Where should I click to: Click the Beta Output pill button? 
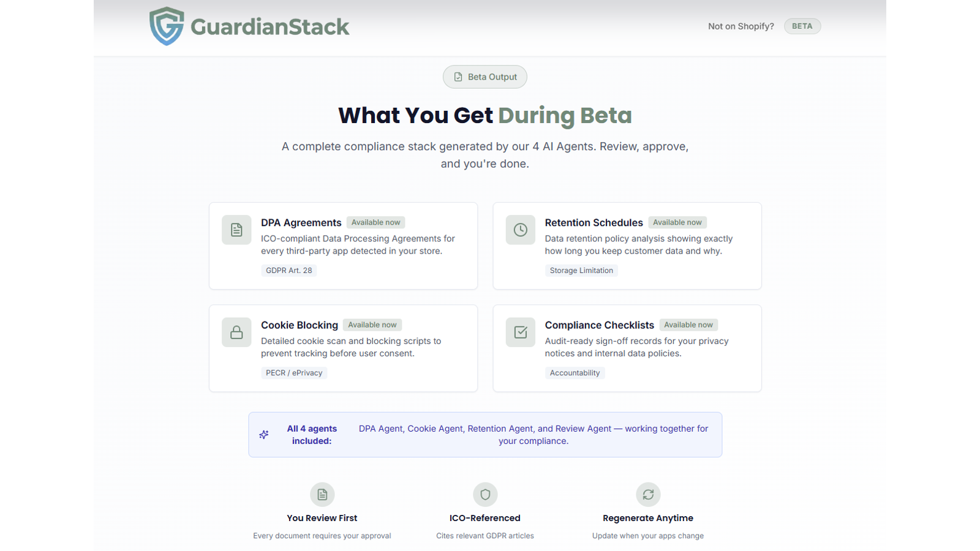pos(485,77)
